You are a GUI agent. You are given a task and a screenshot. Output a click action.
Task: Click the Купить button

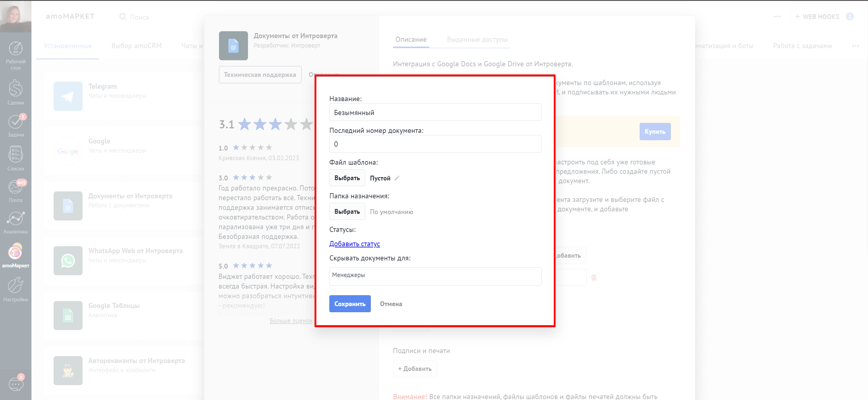655,131
